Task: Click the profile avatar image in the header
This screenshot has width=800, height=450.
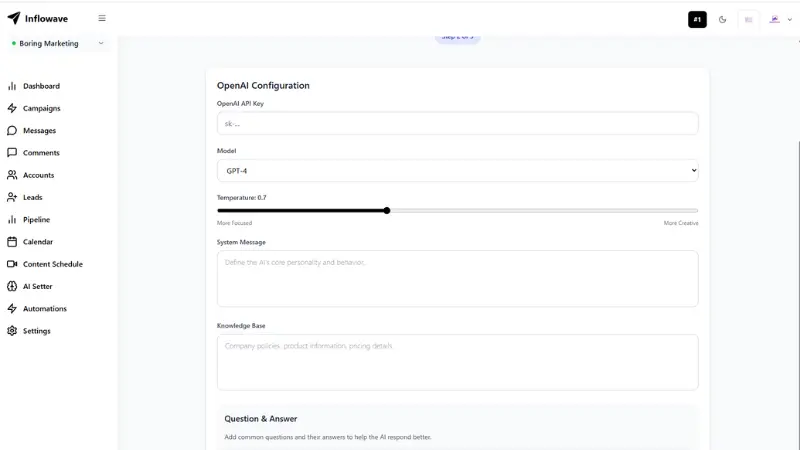Action: (774, 19)
